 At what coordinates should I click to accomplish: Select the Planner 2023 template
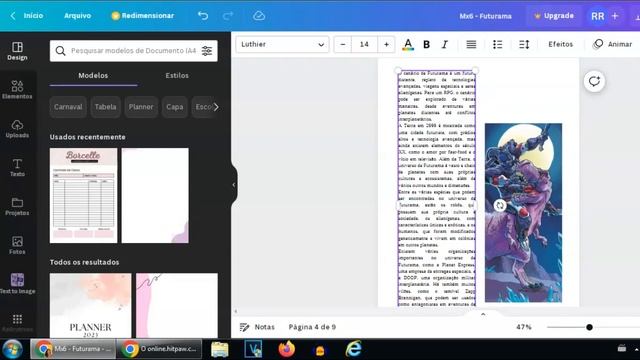point(91,306)
